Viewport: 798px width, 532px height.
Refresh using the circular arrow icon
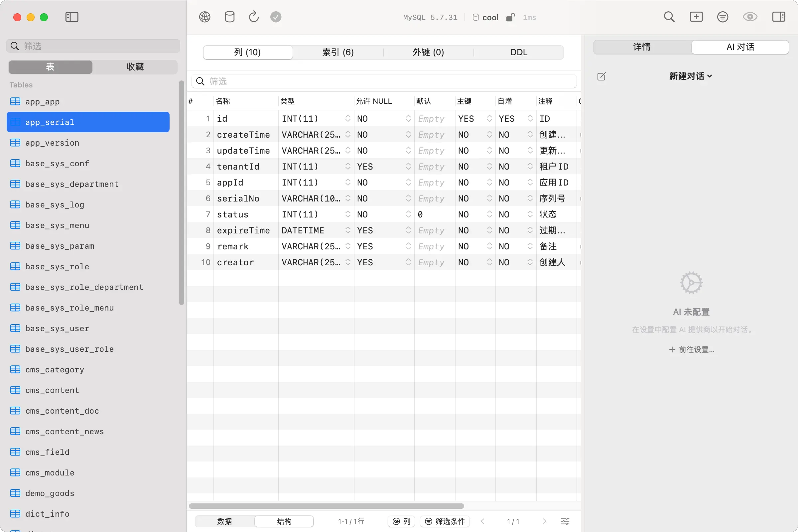(x=253, y=17)
